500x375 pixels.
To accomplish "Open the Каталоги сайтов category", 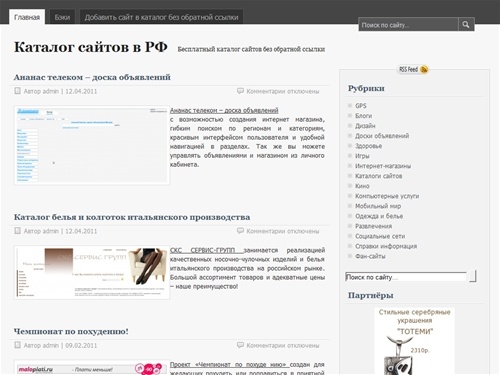I will click(378, 176).
